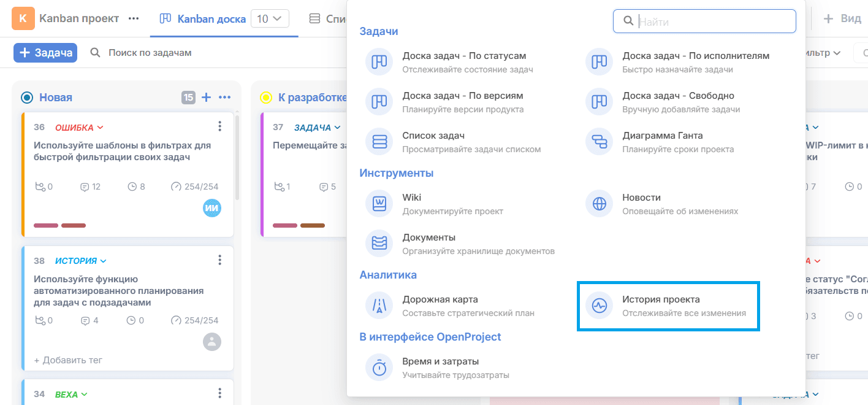Click the red tag swatch on task 36

click(x=74, y=225)
